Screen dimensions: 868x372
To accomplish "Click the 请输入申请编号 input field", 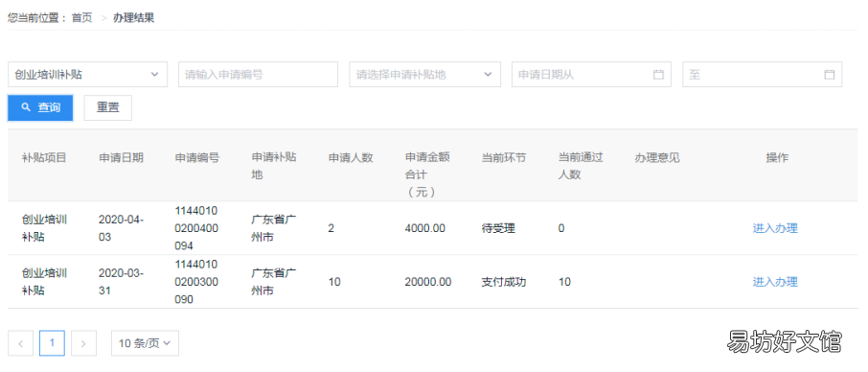I will [258, 75].
